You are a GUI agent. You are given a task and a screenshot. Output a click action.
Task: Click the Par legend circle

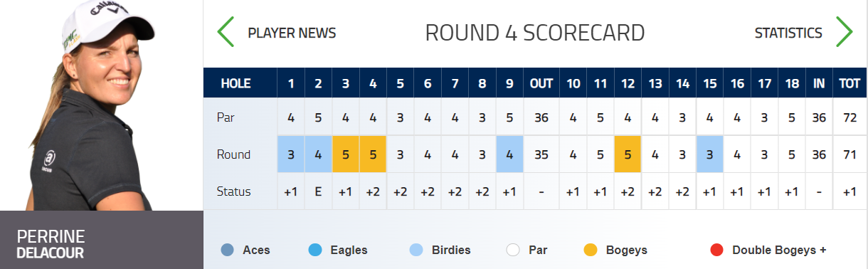point(512,250)
